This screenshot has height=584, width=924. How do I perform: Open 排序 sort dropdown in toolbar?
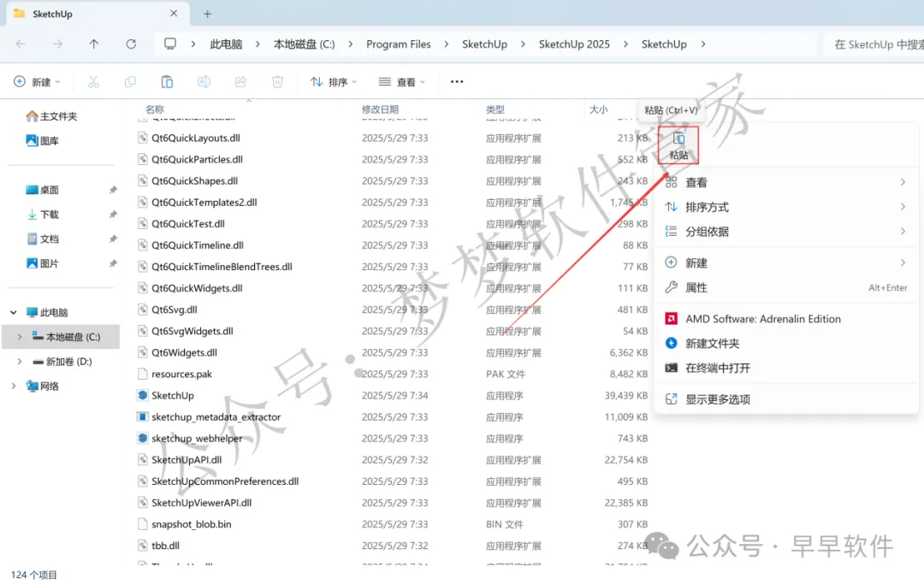coord(334,82)
